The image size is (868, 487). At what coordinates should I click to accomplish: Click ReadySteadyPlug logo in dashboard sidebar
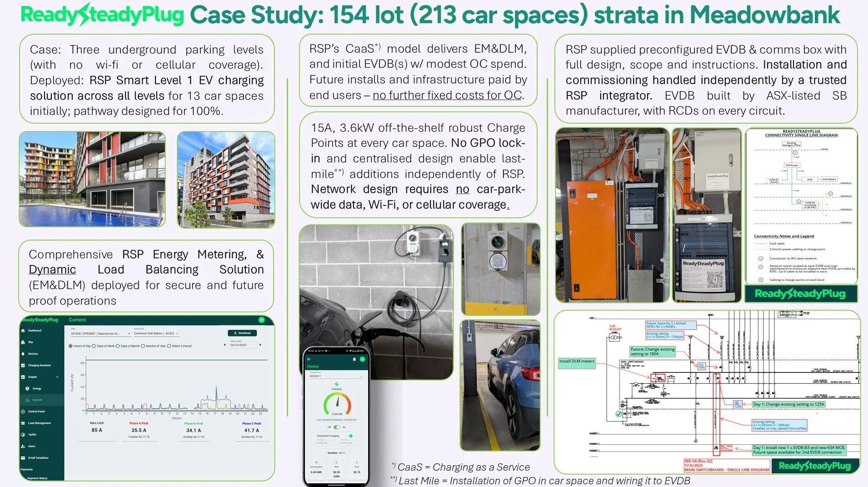click(x=40, y=320)
